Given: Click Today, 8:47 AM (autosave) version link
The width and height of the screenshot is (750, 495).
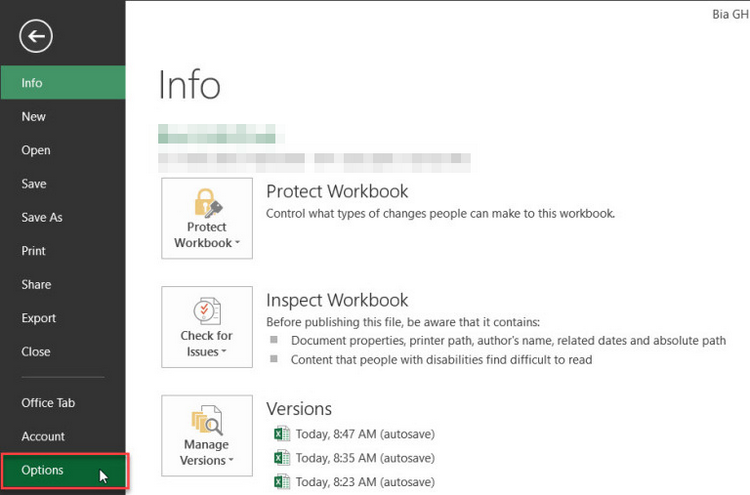Looking at the screenshot, I should click(x=365, y=434).
